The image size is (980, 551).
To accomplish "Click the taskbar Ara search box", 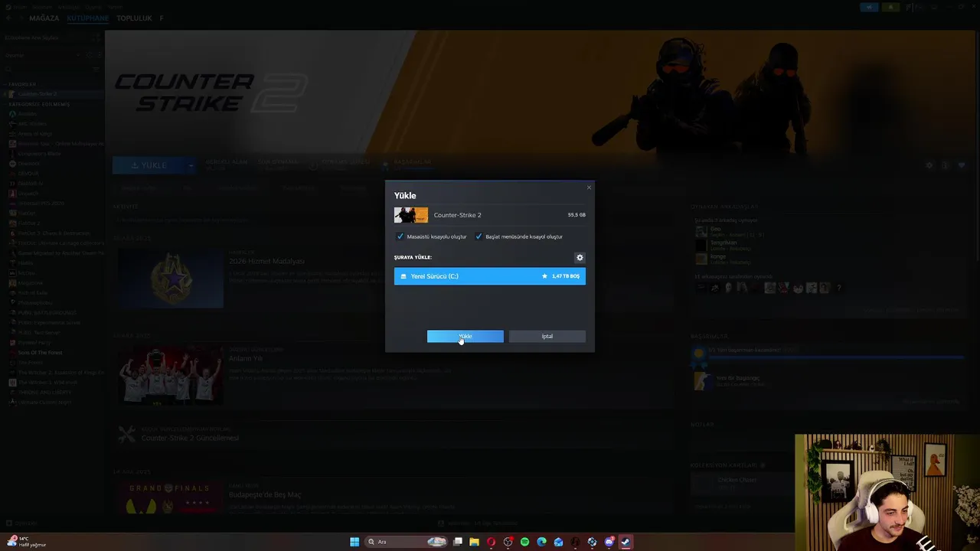I will (x=407, y=542).
